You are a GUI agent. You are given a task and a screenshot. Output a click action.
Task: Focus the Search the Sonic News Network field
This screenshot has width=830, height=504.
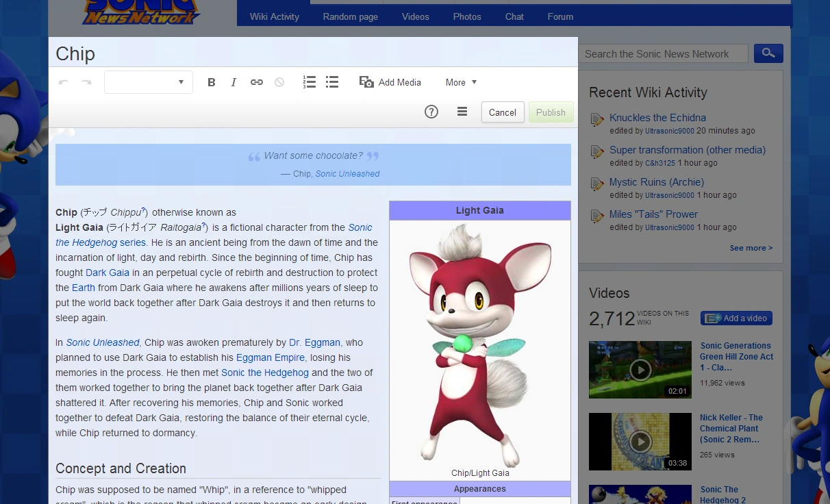point(663,54)
